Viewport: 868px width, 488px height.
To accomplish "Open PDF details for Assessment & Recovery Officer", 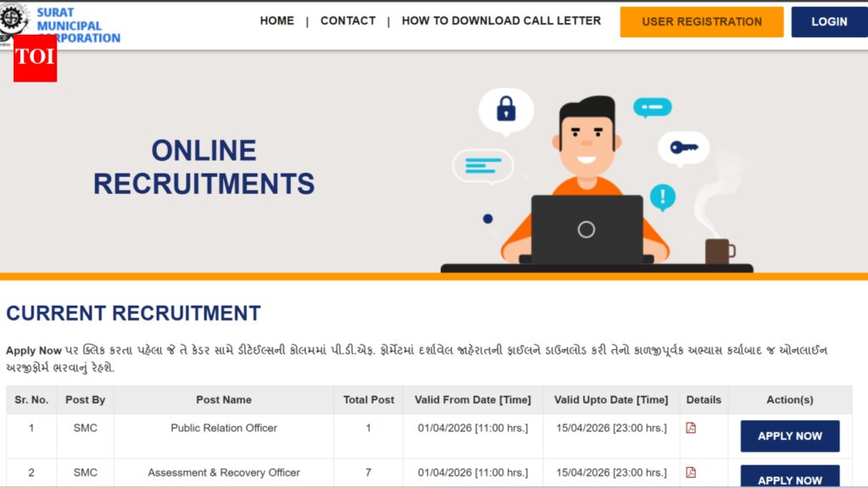I will 691,472.
